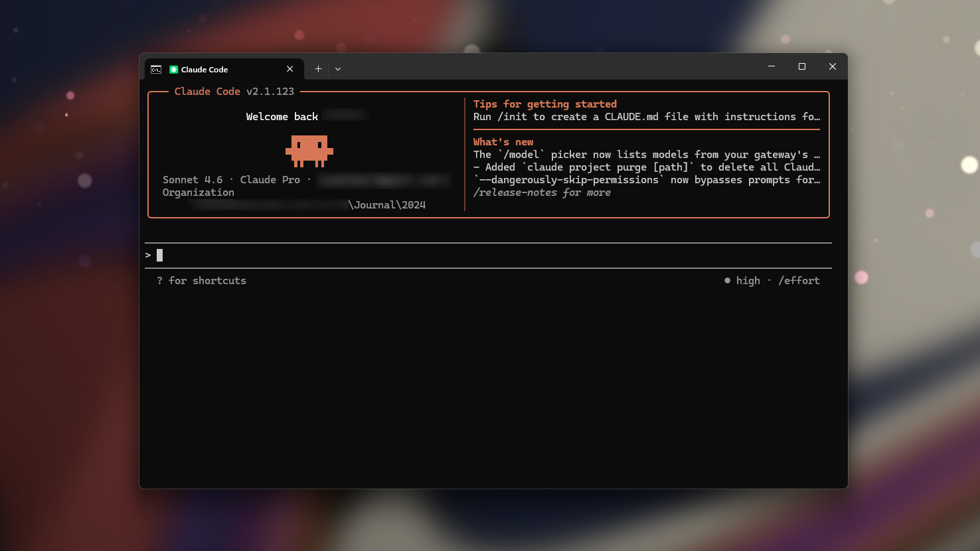Click the "? for shortcuts" hint

[201, 281]
